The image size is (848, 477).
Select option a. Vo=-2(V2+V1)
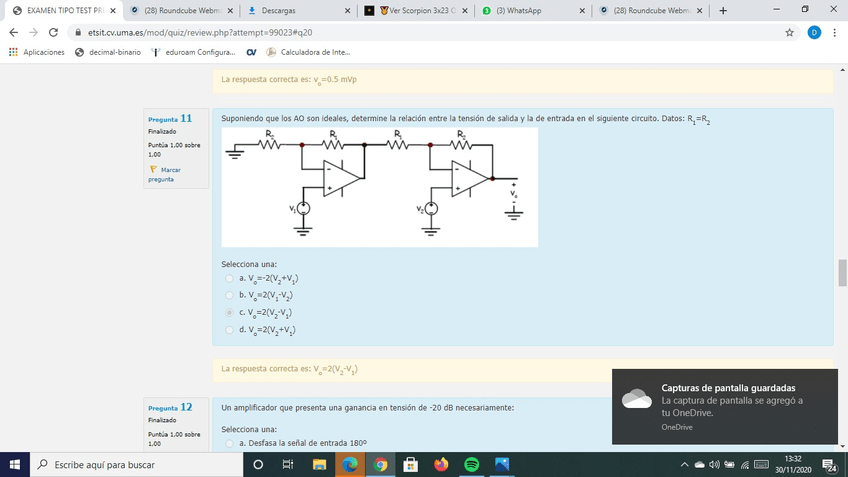coord(229,278)
